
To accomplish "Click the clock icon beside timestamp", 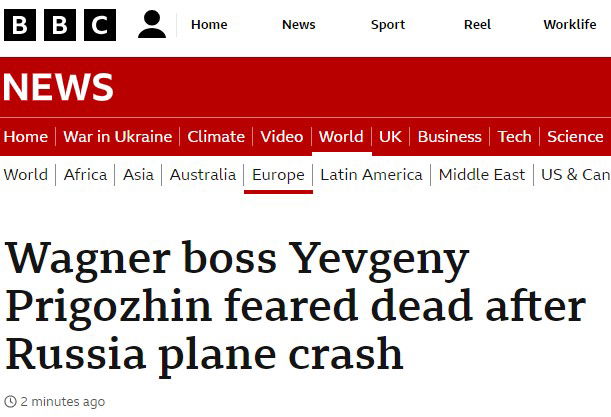I will (x=10, y=401).
